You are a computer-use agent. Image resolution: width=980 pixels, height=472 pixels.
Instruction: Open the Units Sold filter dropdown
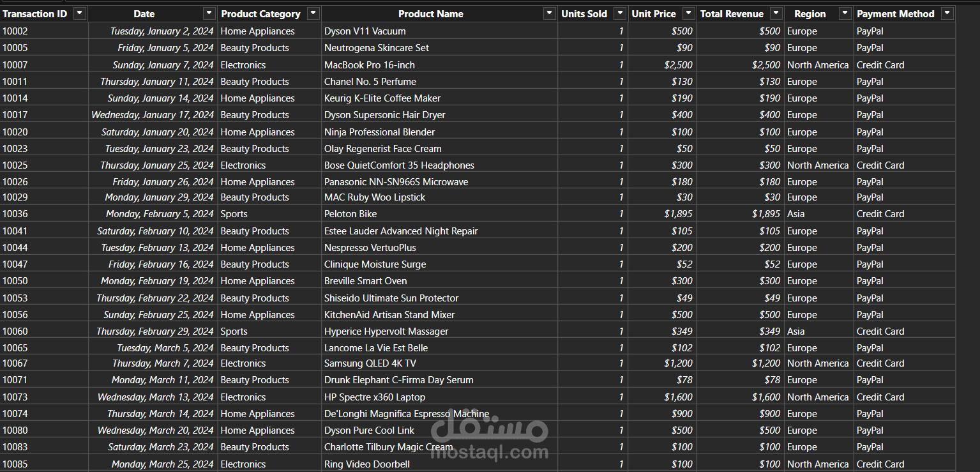pyautogui.click(x=620, y=13)
